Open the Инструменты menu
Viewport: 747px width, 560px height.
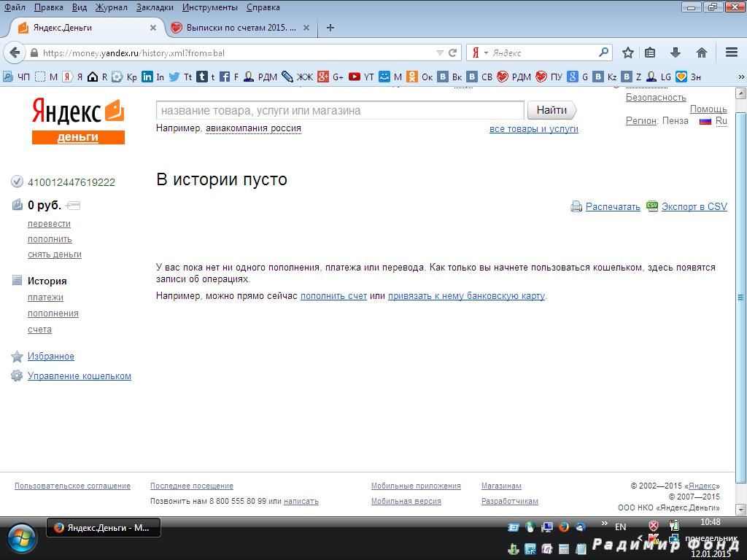point(210,7)
